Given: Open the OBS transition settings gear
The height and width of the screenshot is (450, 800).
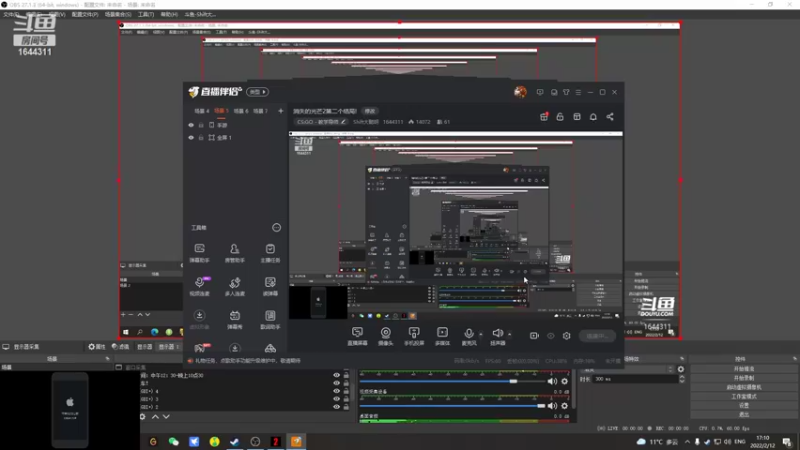Looking at the screenshot, I should pyautogui.click(x=681, y=369).
